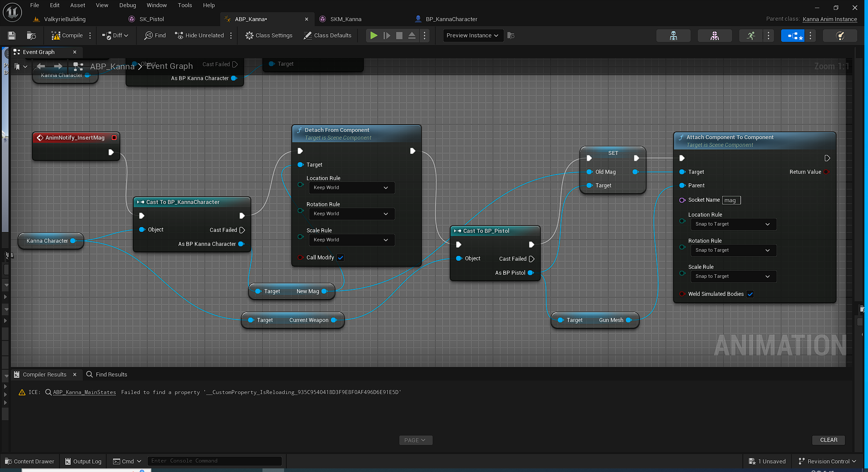
Task: Switch to Skeleton editor mode
Action: pos(674,36)
